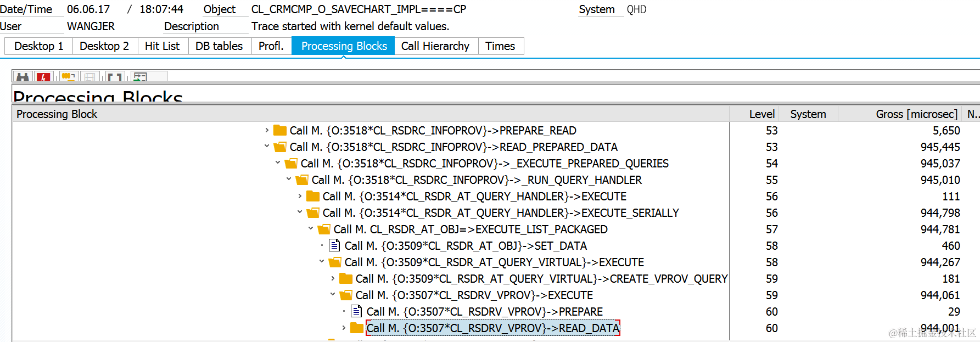The width and height of the screenshot is (980, 342).
Task: Open the Times tab
Action: click(x=500, y=46)
